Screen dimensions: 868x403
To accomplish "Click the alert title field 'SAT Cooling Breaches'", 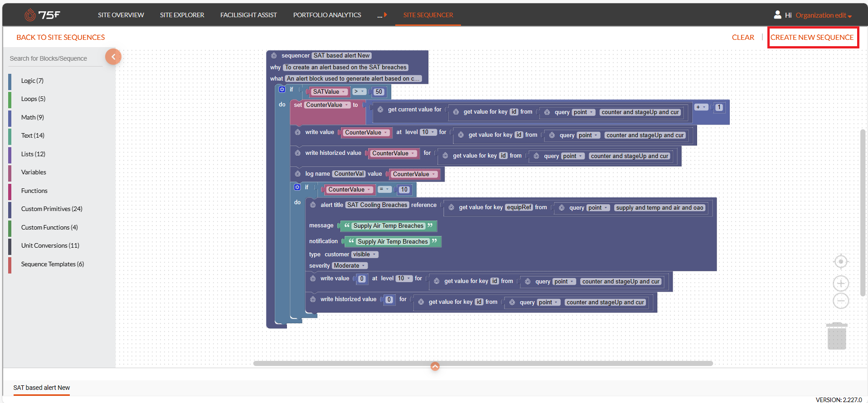I will tap(377, 205).
